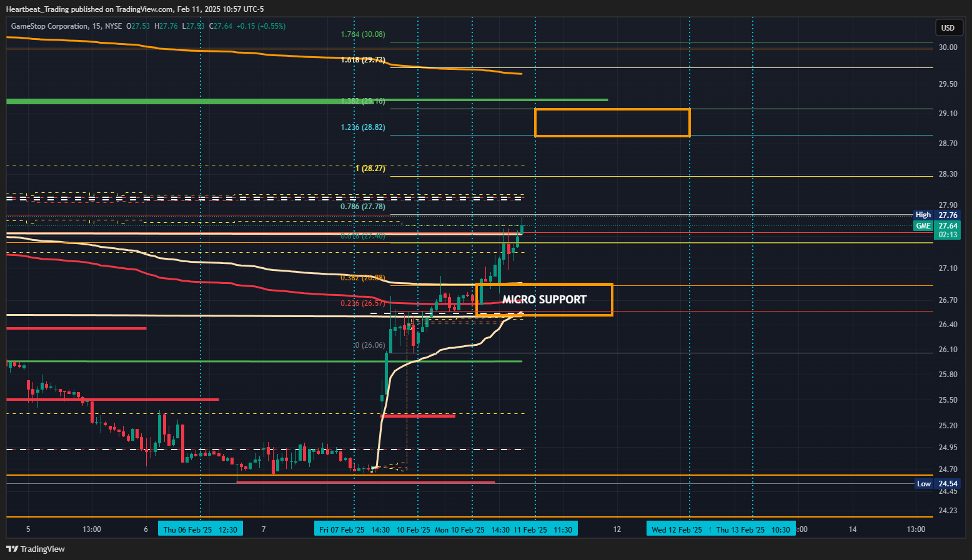Click the 29.50 price axis label

tap(948, 84)
